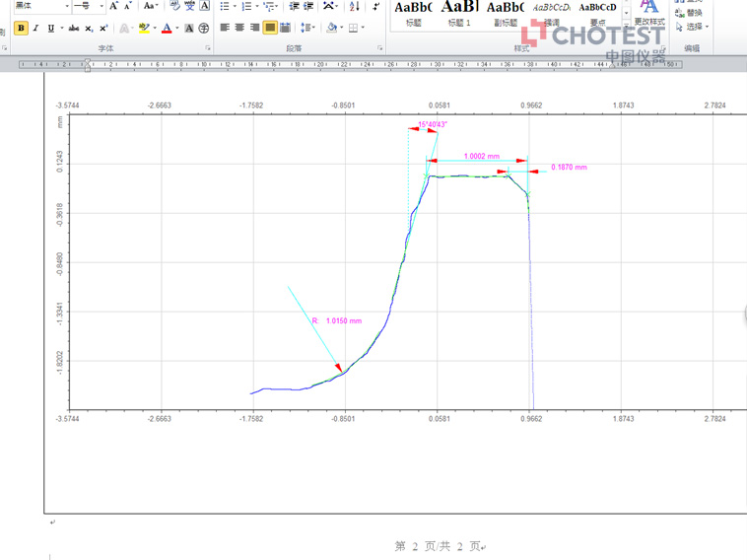Align paragraph text to center

pyautogui.click(x=239, y=28)
